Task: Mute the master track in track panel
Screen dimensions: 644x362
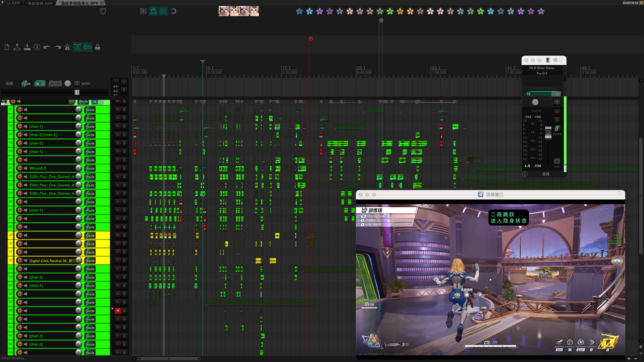Action: click(124, 82)
